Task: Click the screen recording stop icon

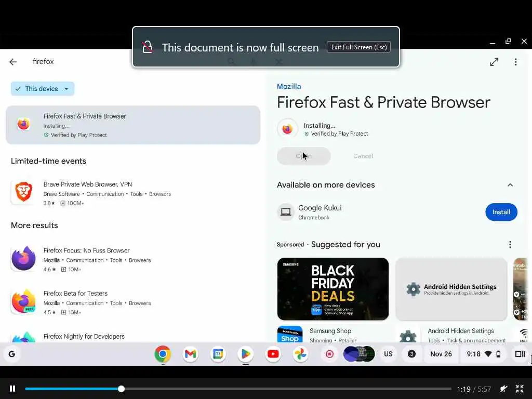Action: pos(329,354)
